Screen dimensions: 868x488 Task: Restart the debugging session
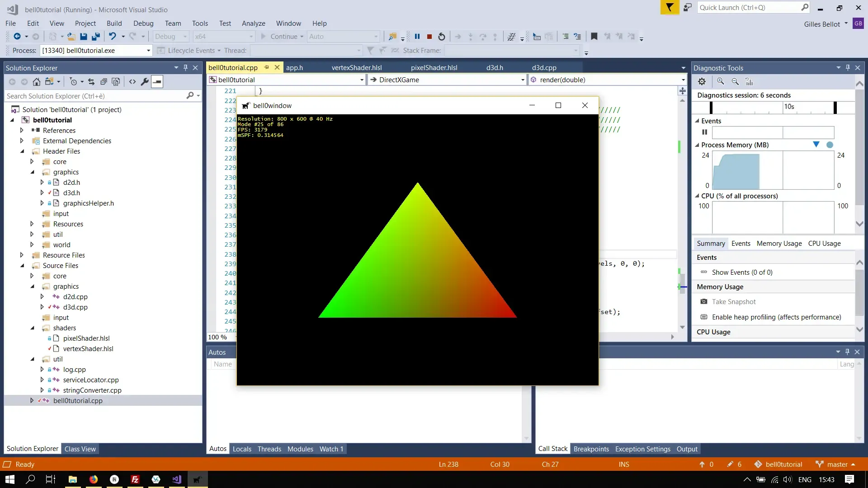(x=442, y=37)
